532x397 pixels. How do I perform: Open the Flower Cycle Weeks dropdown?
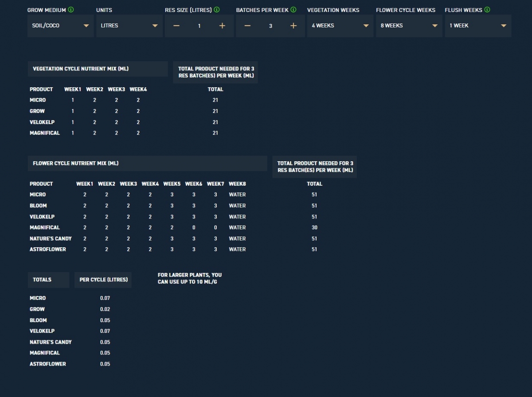click(x=409, y=26)
